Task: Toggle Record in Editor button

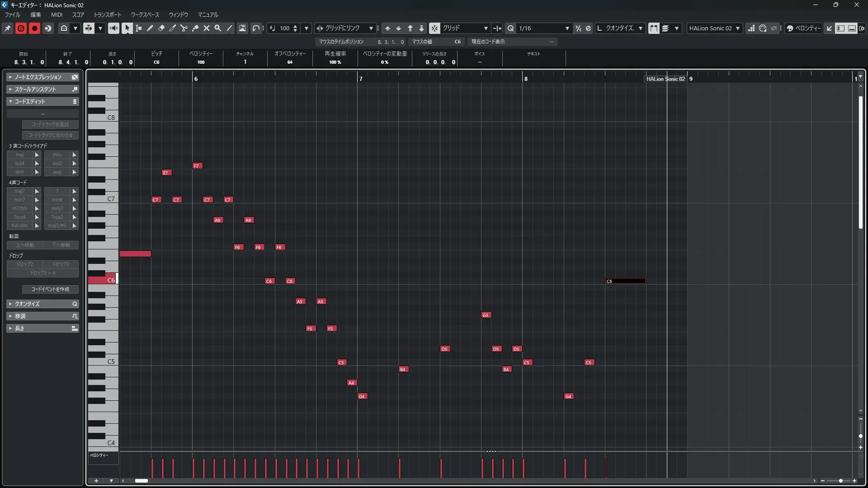Action: [x=34, y=28]
